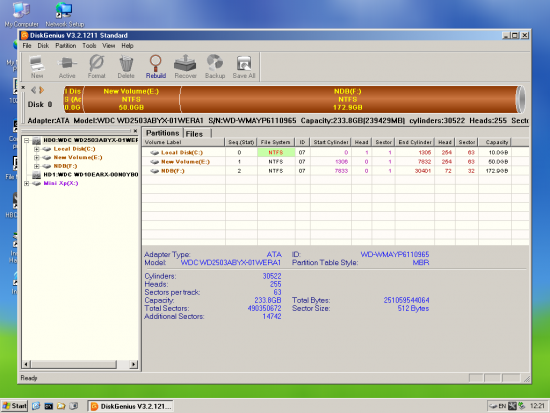Sort by Start Cylinder column header

coord(330,142)
